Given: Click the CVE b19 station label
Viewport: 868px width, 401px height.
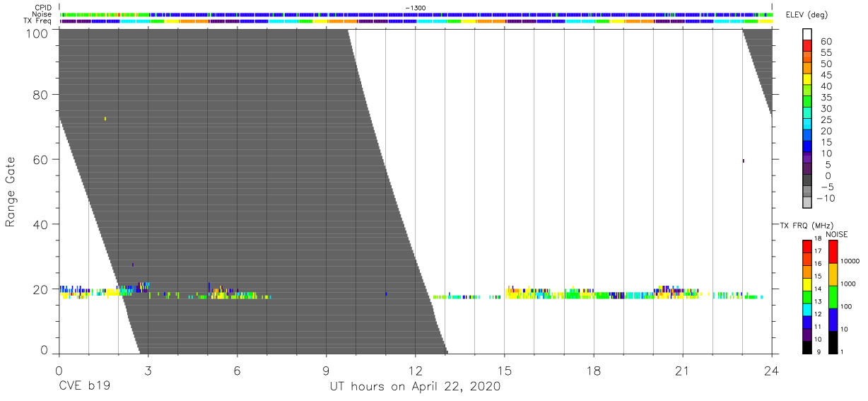Looking at the screenshot, I should 84,387.
